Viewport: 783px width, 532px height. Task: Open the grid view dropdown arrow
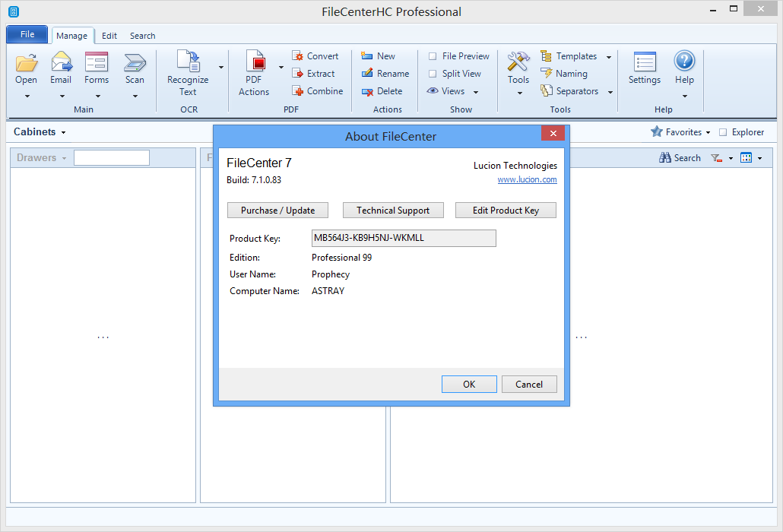point(759,159)
